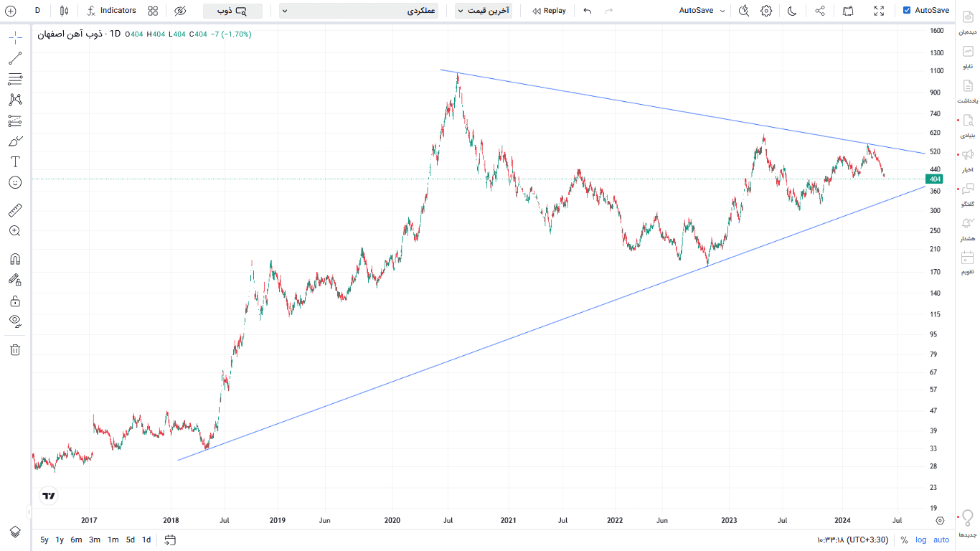Click the trash remove drawings icon
This screenshot has width=980, height=551.
point(15,349)
